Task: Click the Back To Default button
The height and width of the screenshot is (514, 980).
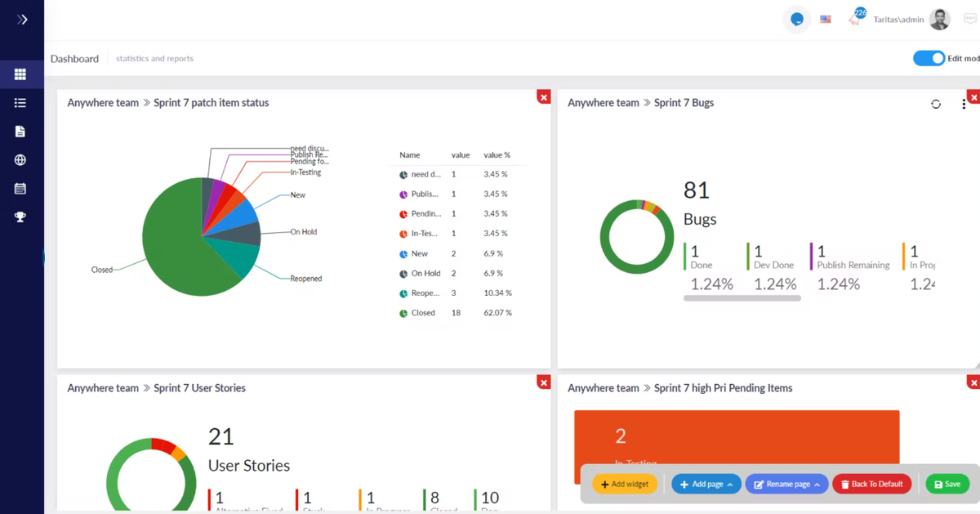Action: [871, 484]
